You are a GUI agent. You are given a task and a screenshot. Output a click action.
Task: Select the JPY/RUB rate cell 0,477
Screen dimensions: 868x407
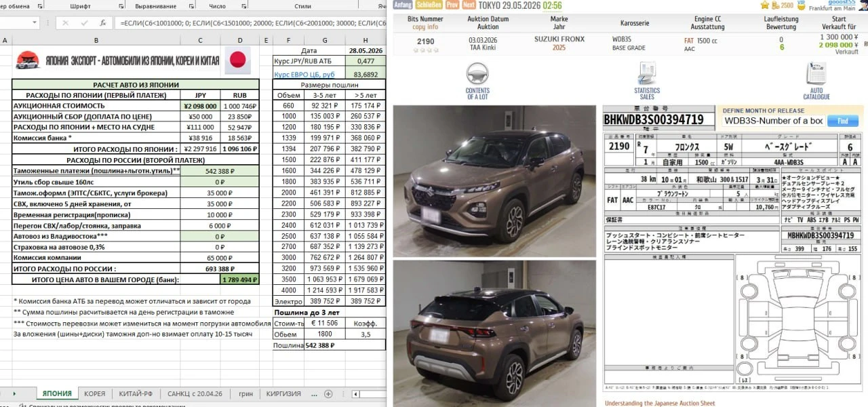pos(366,61)
